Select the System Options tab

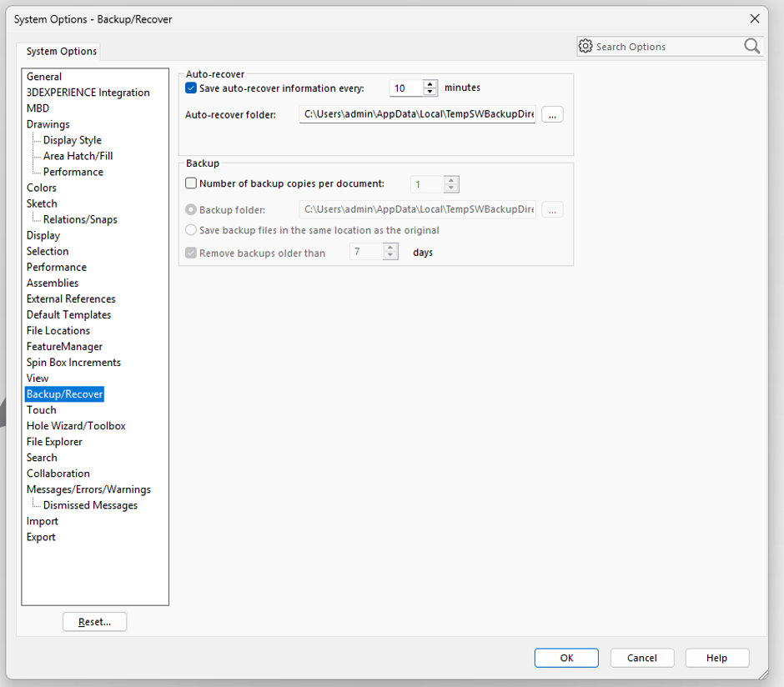pos(61,51)
